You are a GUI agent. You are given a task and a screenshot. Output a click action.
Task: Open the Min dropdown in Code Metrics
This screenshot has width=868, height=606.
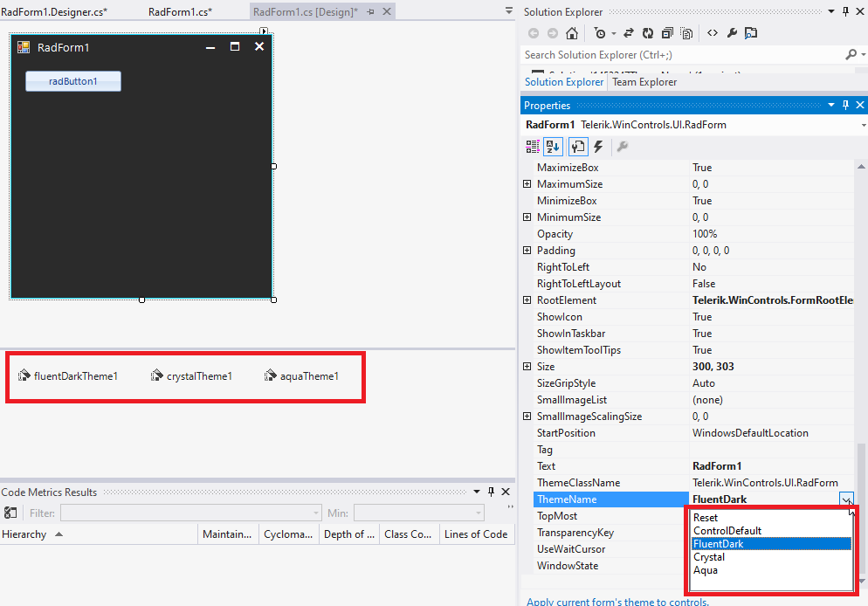(479, 513)
